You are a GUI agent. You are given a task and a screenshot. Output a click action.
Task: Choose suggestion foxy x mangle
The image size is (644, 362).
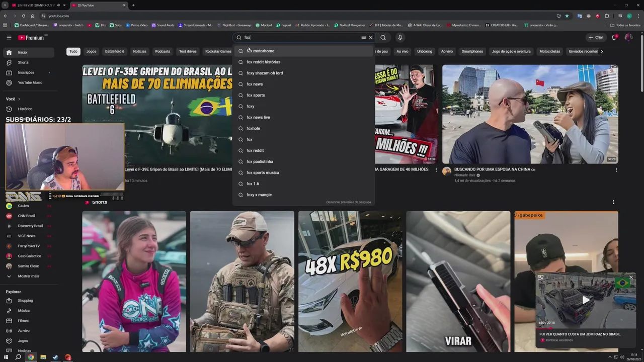303,195
